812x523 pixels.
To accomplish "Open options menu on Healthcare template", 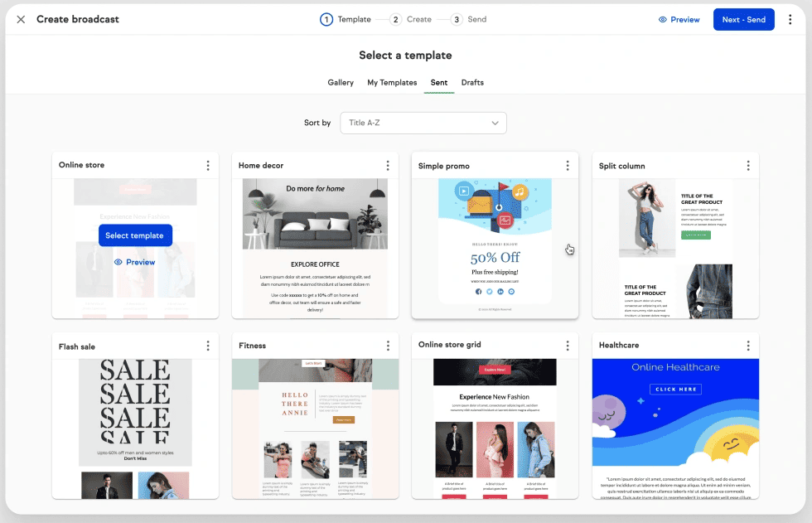I will pyautogui.click(x=747, y=346).
